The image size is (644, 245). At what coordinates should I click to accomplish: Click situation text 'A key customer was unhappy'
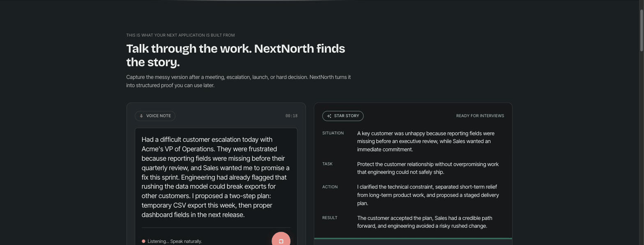[x=427, y=141]
